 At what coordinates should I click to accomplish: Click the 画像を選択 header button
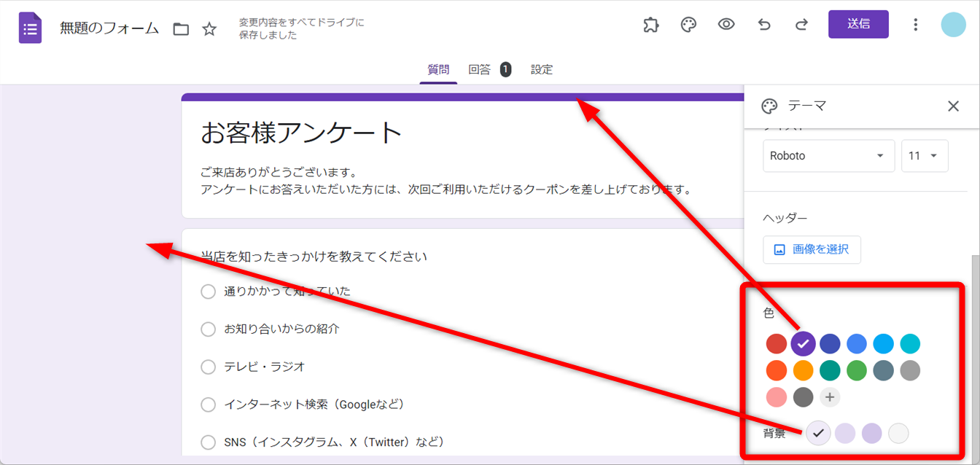pyautogui.click(x=812, y=249)
